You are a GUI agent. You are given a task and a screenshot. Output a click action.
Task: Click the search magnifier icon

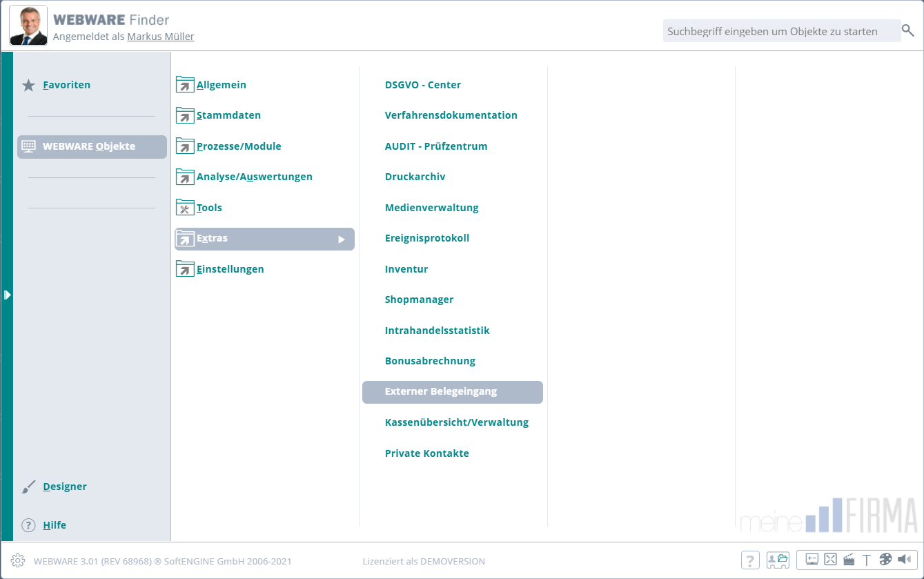(x=908, y=30)
